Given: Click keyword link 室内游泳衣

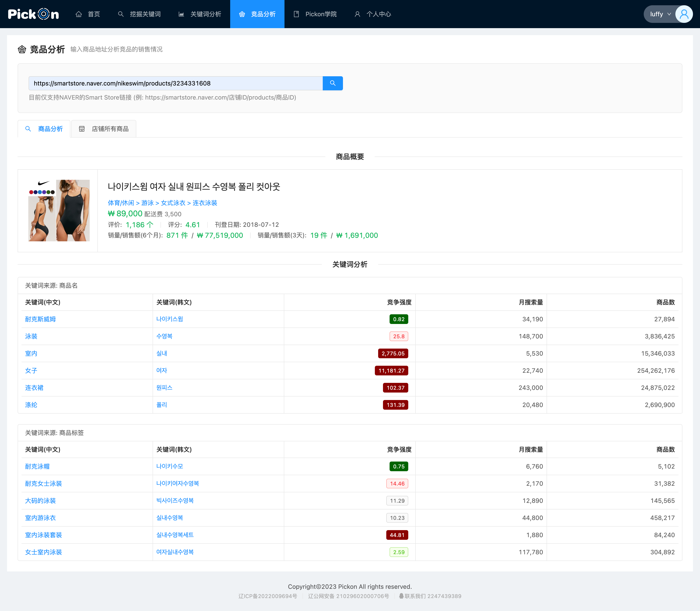Looking at the screenshot, I should 40,518.
